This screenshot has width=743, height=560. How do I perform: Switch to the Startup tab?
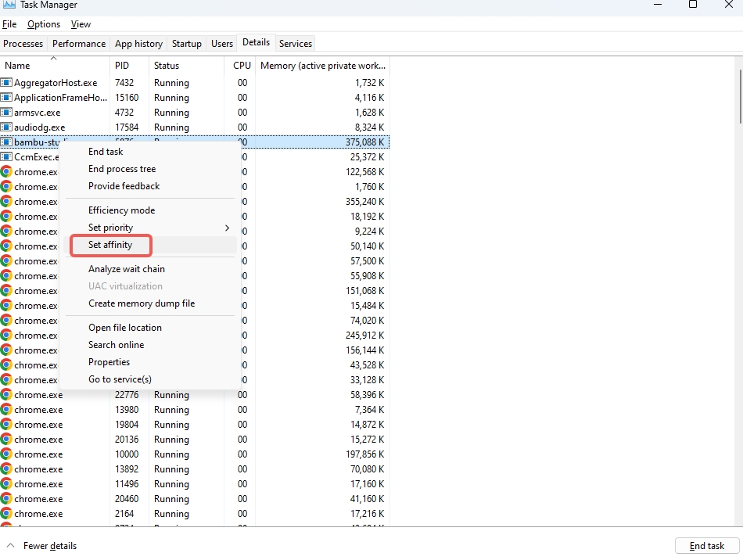pyautogui.click(x=186, y=44)
